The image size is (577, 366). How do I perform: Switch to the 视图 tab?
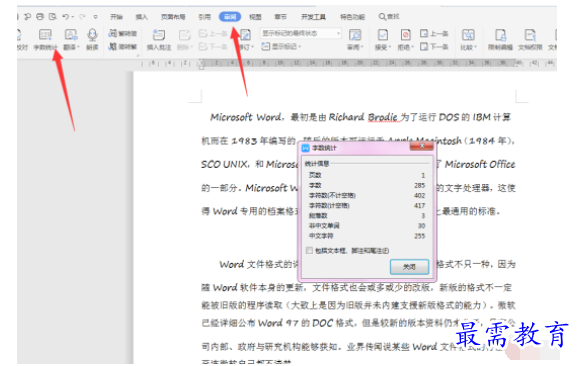click(255, 17)
